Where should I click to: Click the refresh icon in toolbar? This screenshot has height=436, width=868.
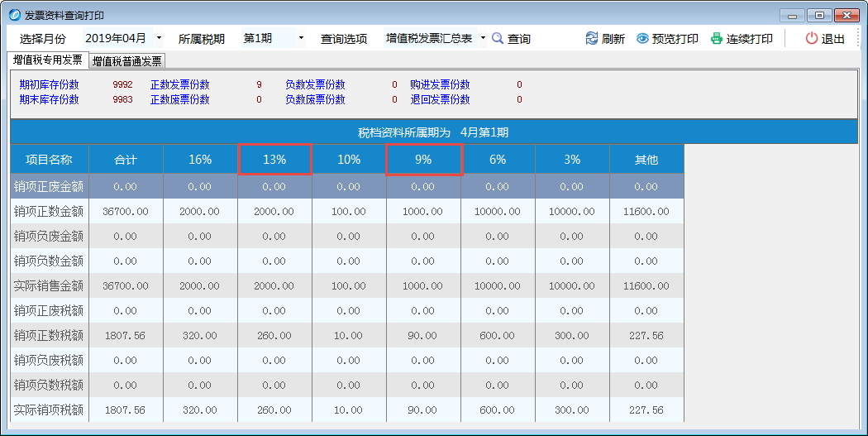pos(591,39)
